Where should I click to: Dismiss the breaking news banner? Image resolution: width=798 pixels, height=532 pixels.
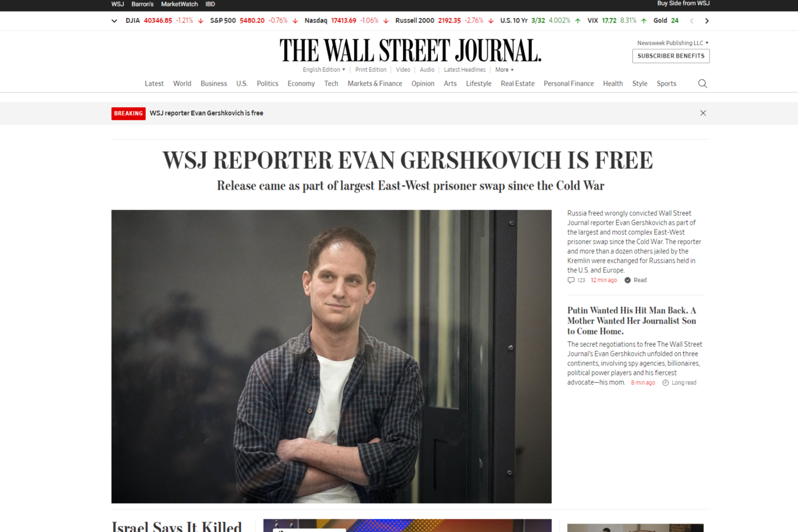tap(703, 113)
